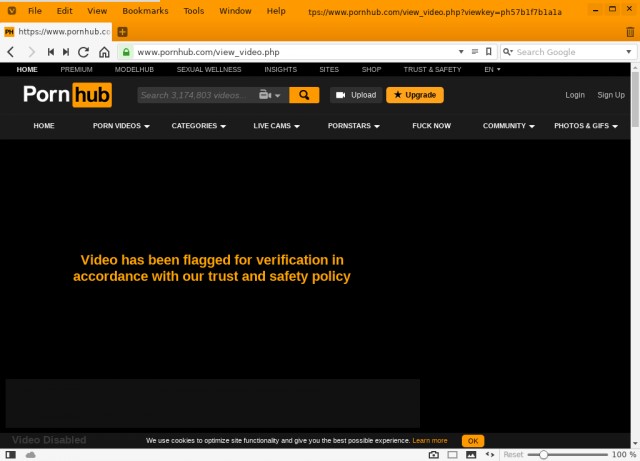Open the Vivaldi menu icon

tap(12, 11)
